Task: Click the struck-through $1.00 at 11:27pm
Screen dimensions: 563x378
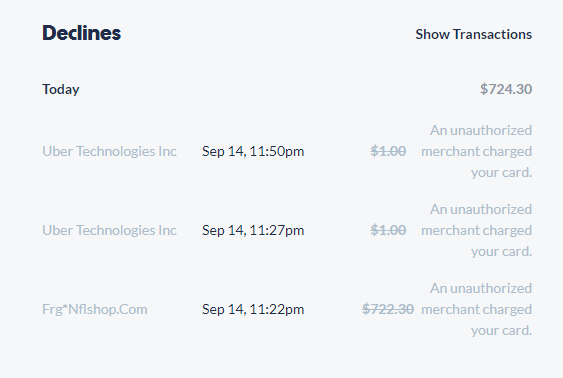Action: [x=388, y=230]
